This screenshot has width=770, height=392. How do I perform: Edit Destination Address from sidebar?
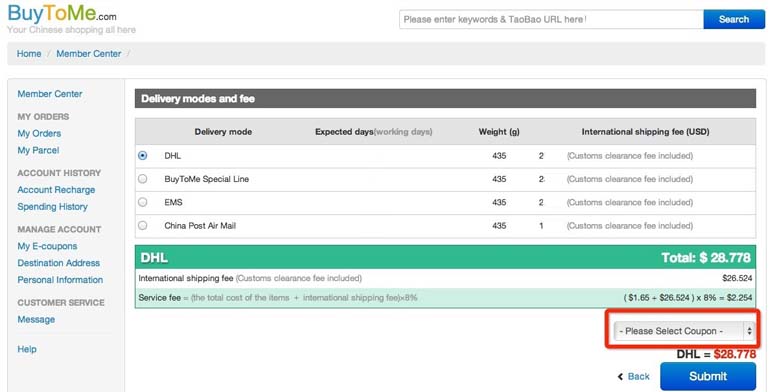coord(58,263)
